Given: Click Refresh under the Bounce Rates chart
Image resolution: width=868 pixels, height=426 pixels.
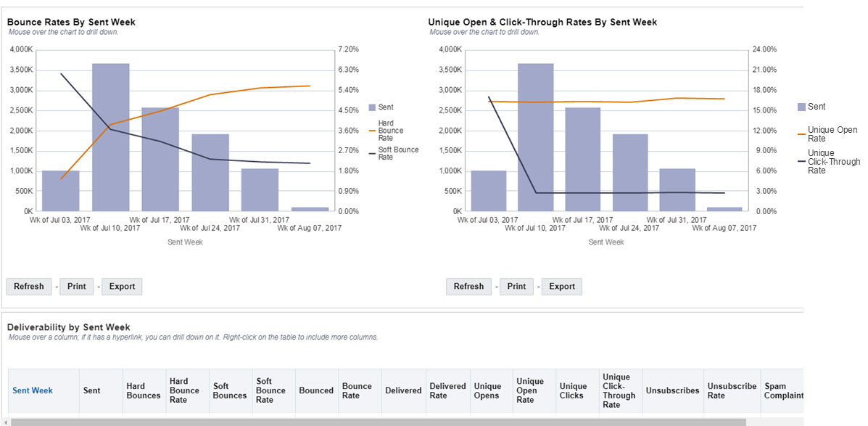Looking at the screenshot, I should tap(29, 287).
